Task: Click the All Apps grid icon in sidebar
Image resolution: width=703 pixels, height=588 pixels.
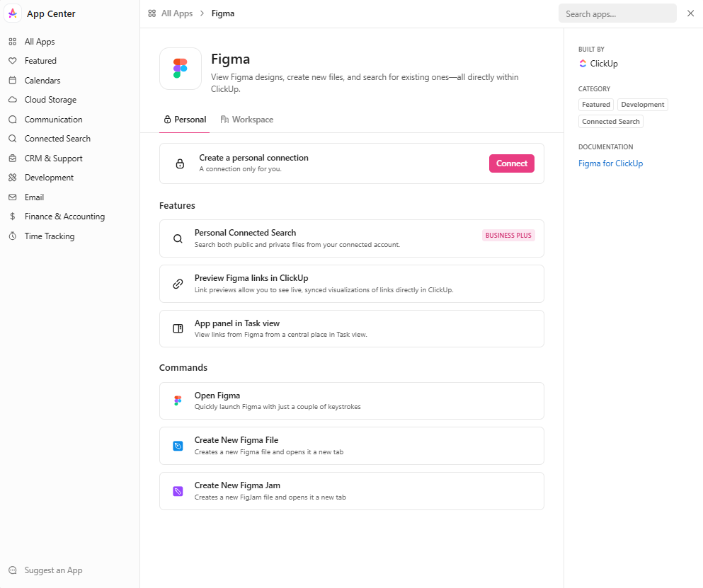Action: (13, 42)
